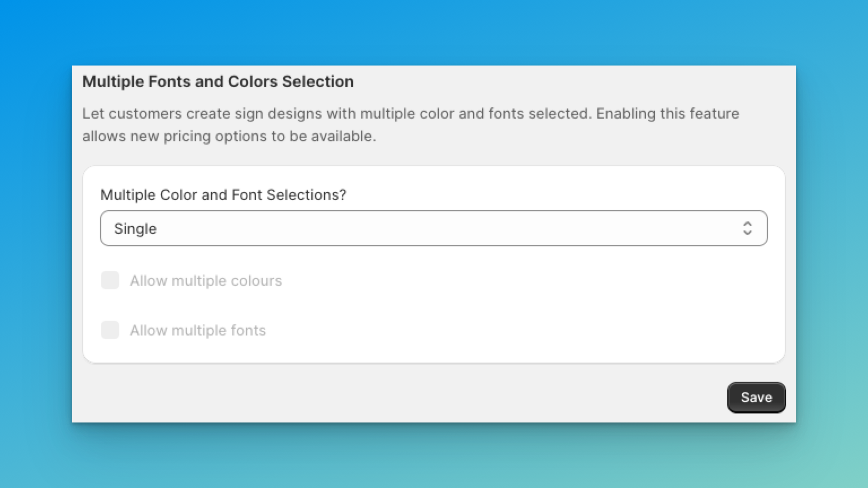Click the up-down chevron icon in the select
Image resolution: width=868 pixels, height=488 pixels.
[747, 228]
